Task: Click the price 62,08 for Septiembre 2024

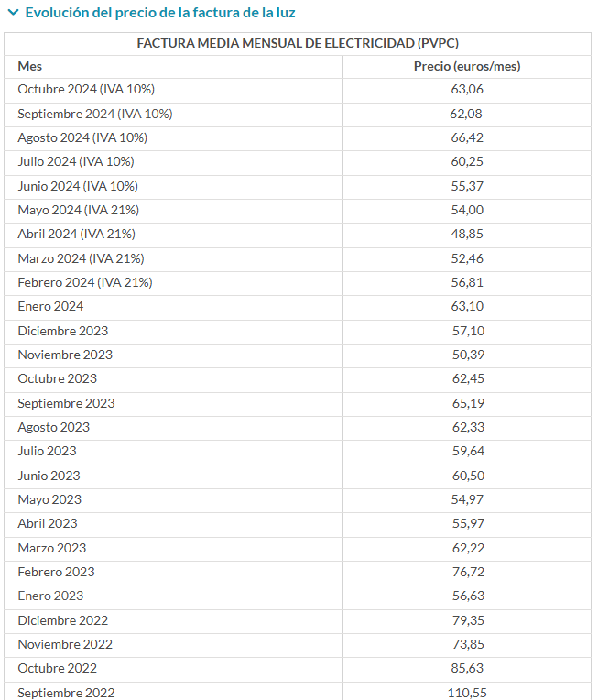Action: click(x=466, y=114)
